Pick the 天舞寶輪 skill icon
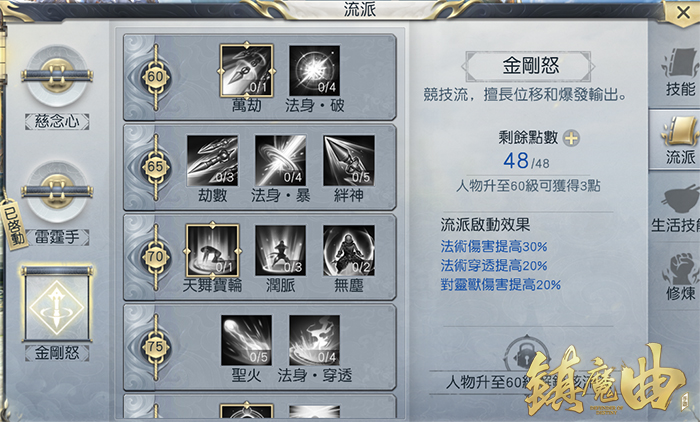 (212, 250)
